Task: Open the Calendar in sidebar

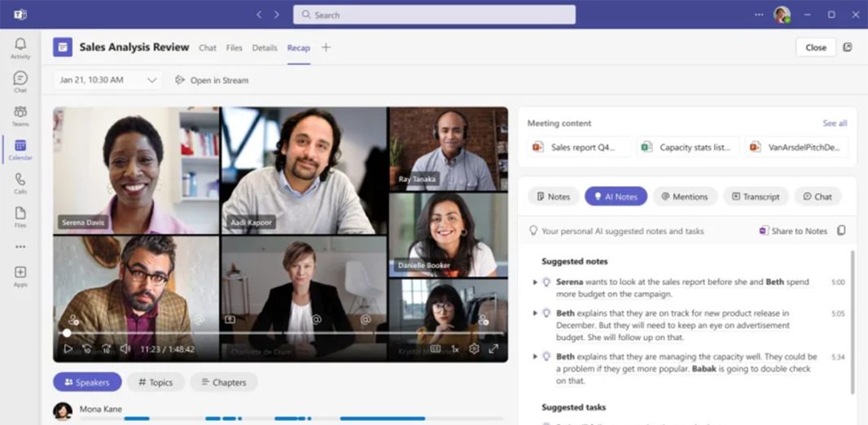Action: coord(20,150)
